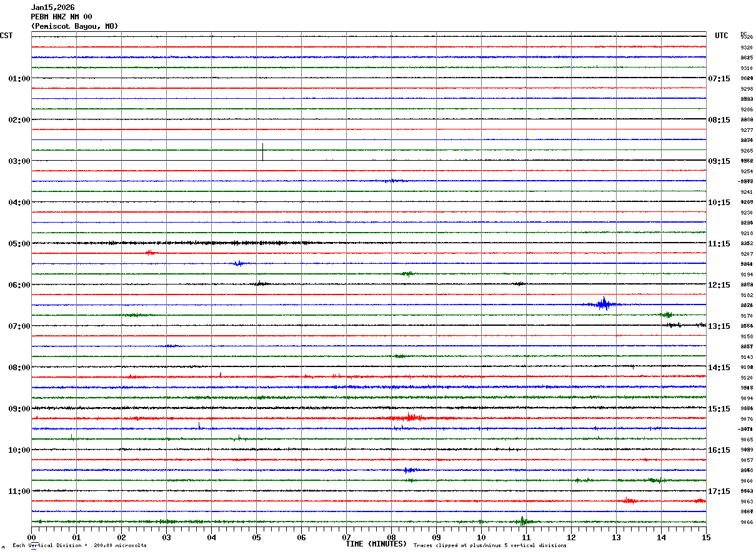
Task: Click DC offset value "9286"
Action: (747, 109)
